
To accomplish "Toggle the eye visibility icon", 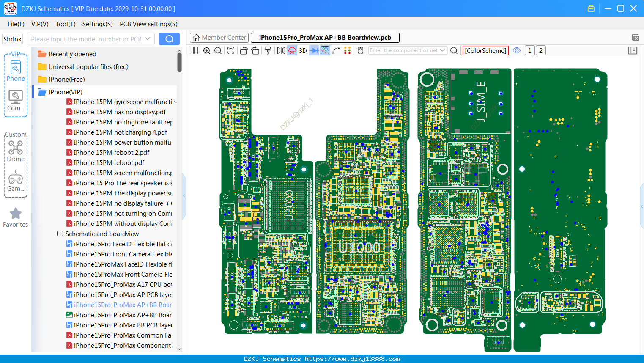I will tap(517, 50).
